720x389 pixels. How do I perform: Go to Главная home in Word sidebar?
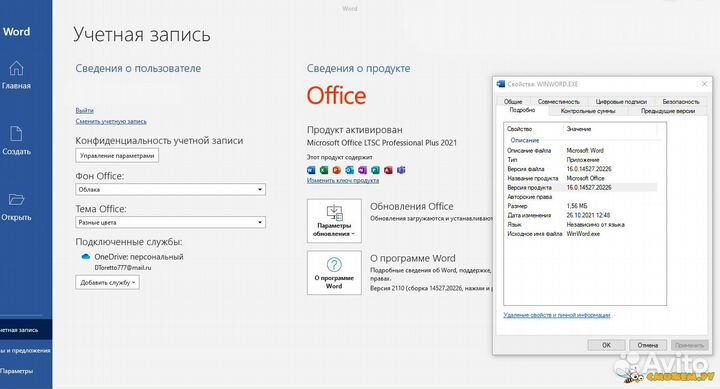point(17,75)
